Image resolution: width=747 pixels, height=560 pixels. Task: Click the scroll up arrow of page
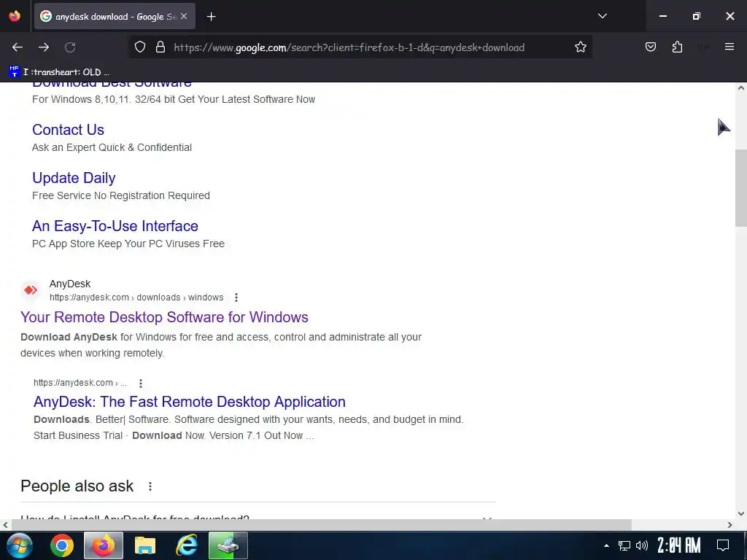[x=741, y=88]
